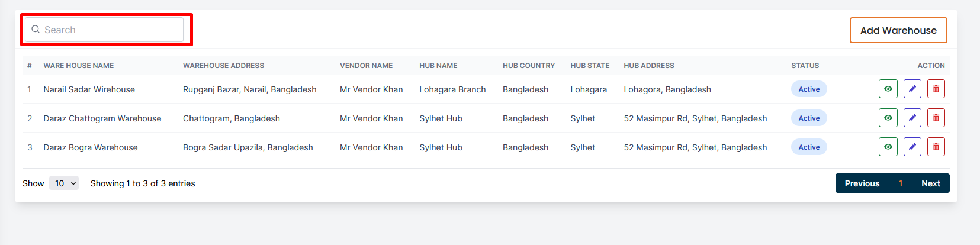Delete Daraz Bogra Warehouse trash icon

[x=936, y=147]
